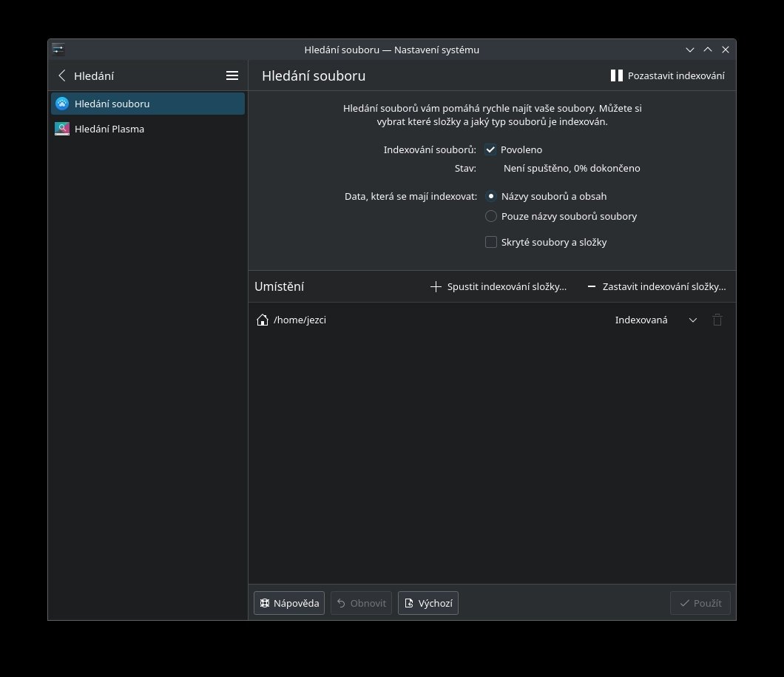
Task: Close the Nastavení systému window
Action: pos(726,50)
